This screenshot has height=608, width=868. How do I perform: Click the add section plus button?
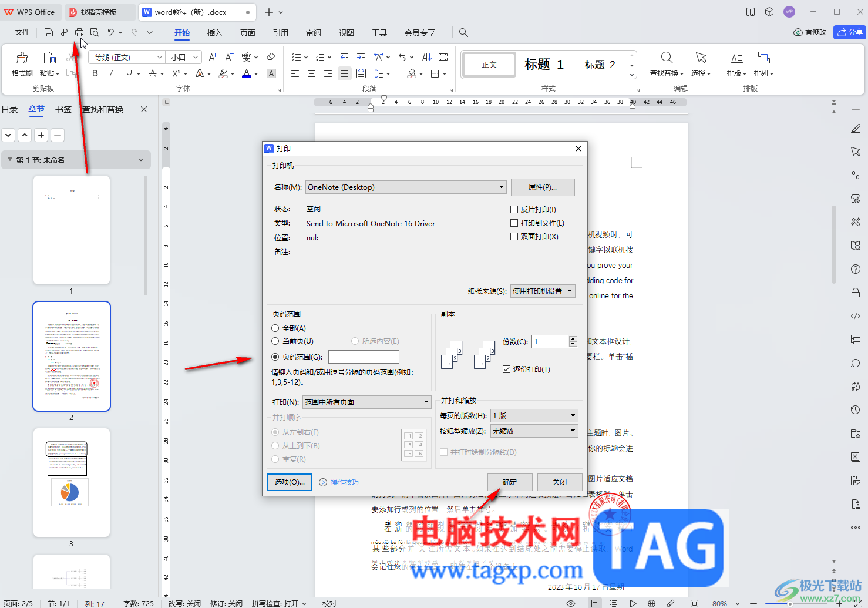tap(41, 135)
